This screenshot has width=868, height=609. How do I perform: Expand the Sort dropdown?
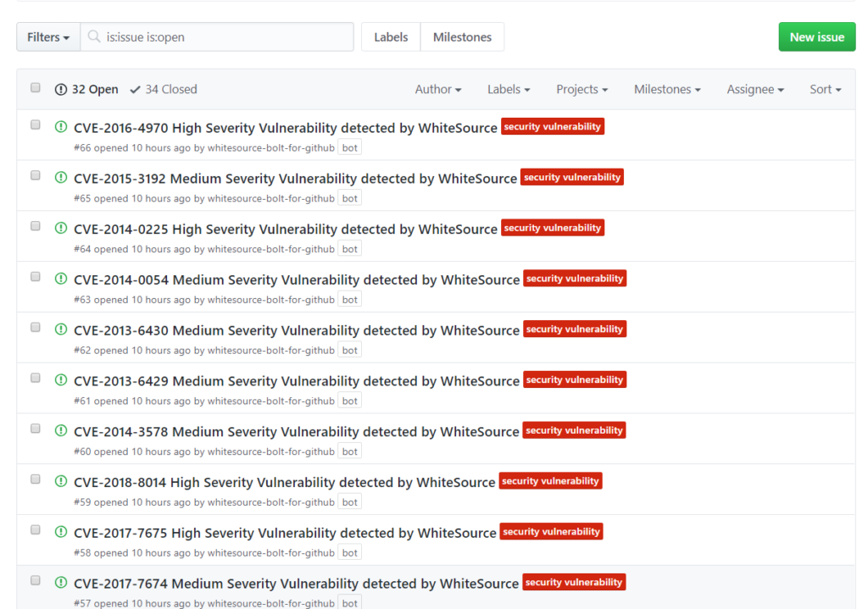825,88
